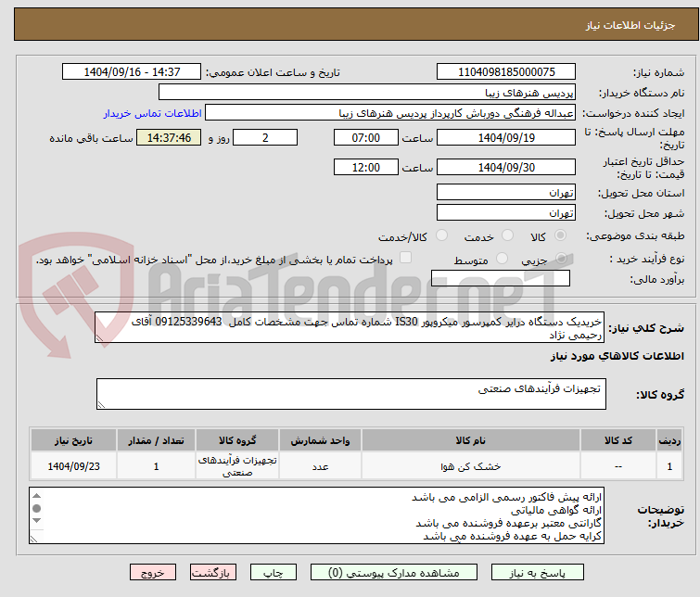Screen dimensions: 700x597
Task: Click the public announcement date-time field
Action: [x=132, y=72]
